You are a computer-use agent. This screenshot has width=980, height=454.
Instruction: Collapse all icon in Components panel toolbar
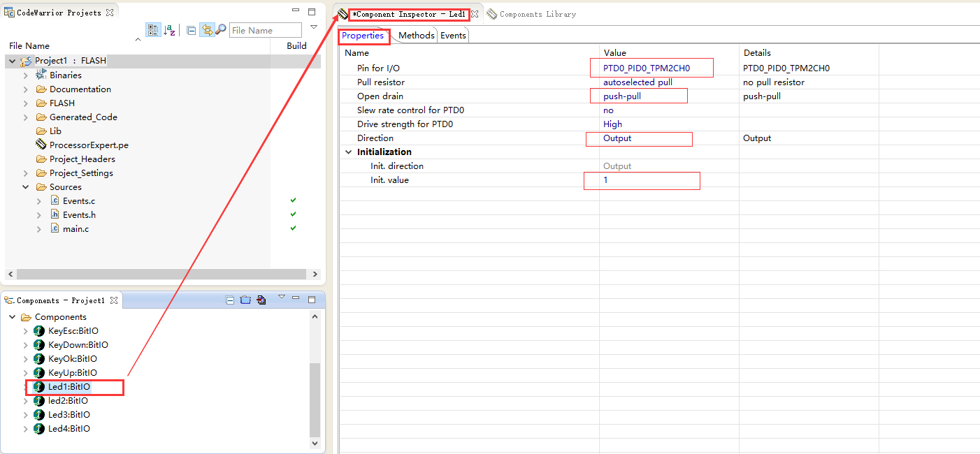230,300
